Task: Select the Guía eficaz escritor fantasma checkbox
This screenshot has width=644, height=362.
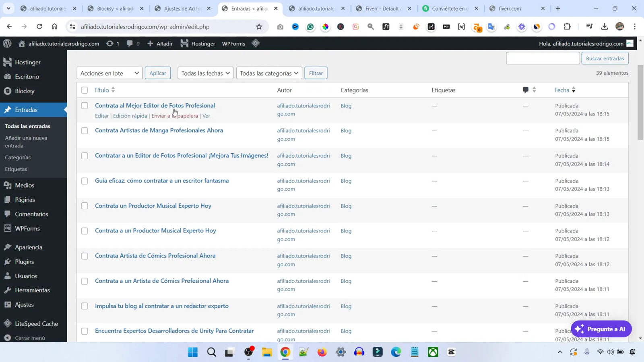Action: (84, 181)
